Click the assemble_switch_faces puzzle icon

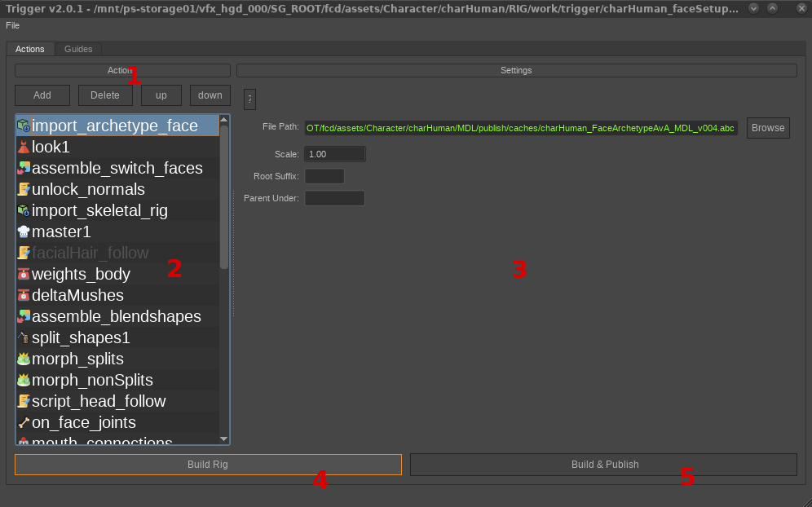tap(24, 168)
